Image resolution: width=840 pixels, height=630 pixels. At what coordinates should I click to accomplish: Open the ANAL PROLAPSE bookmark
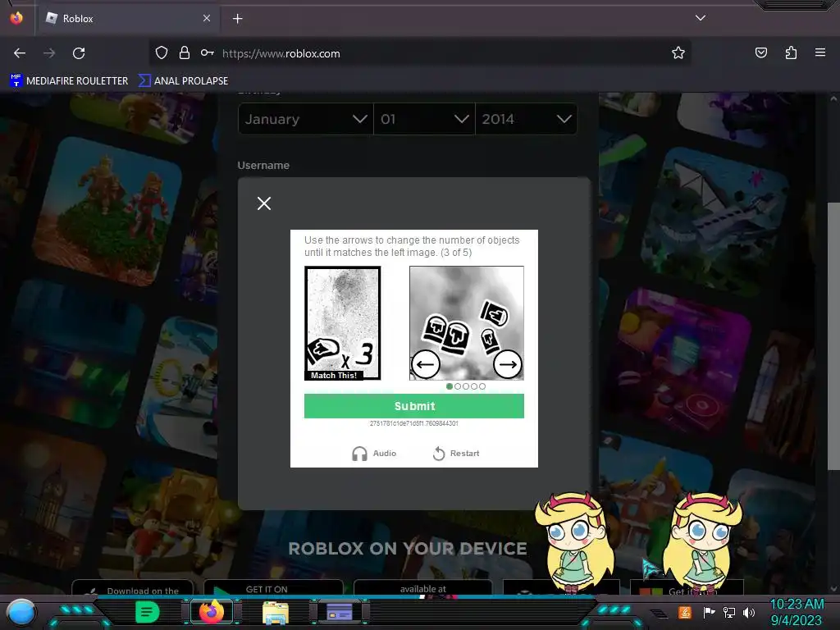[x=183, y=81]
